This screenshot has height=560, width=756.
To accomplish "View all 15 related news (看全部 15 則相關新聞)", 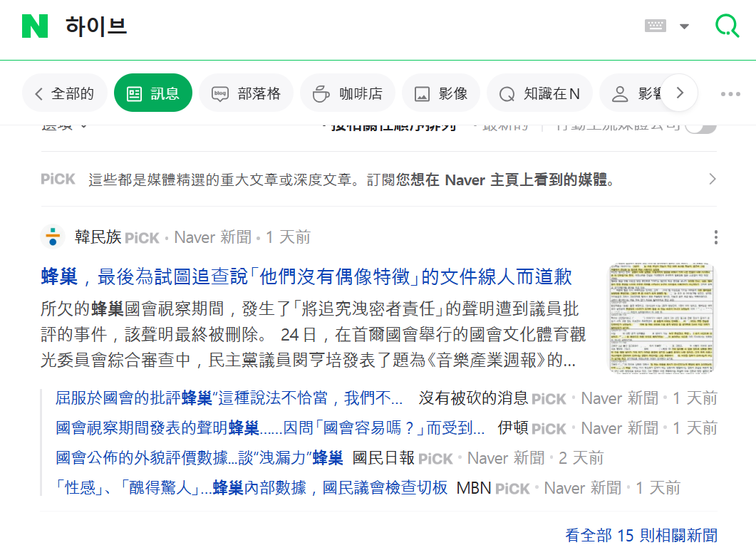I will [641, 536].
